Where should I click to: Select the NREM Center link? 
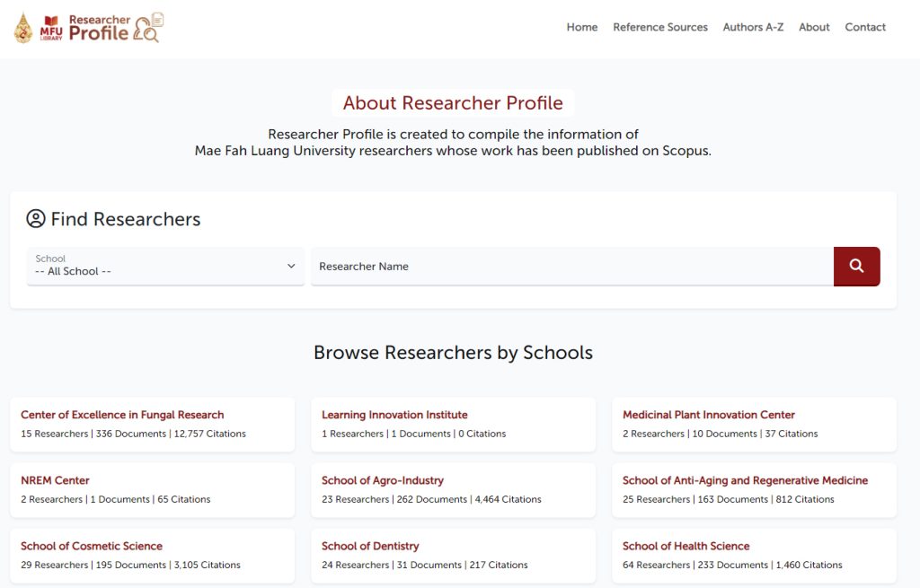tap(55, 480)
